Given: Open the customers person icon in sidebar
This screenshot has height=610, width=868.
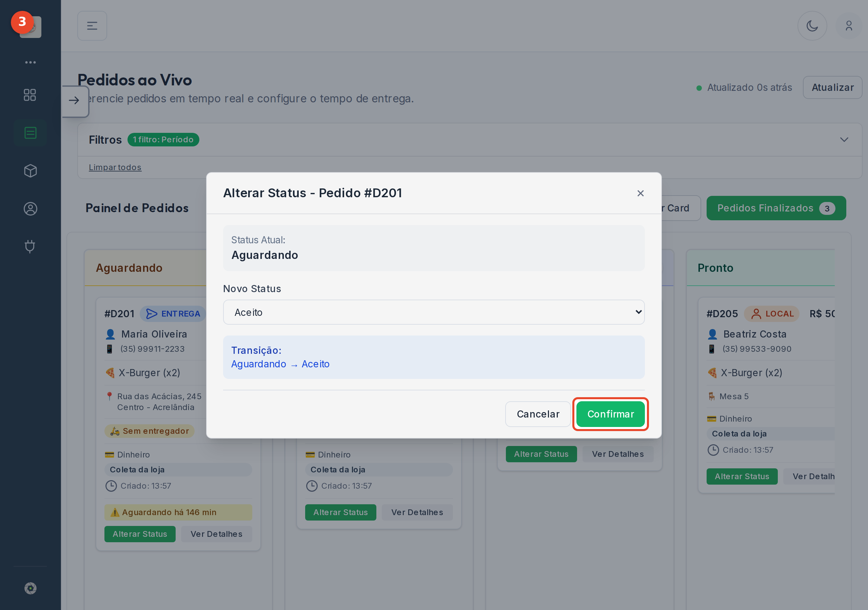Looking at the screenshot, I should (x=30, y=209).
